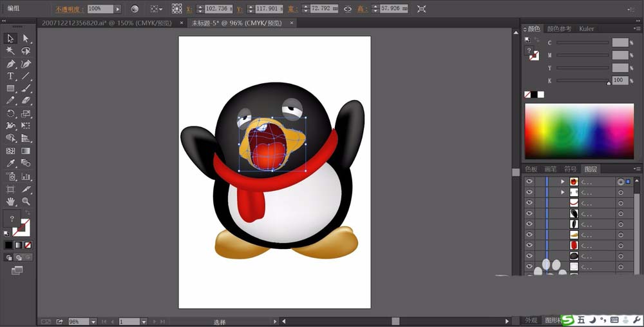Select the Magic Wand tool
644x327 pixels.
coord(10,50)
